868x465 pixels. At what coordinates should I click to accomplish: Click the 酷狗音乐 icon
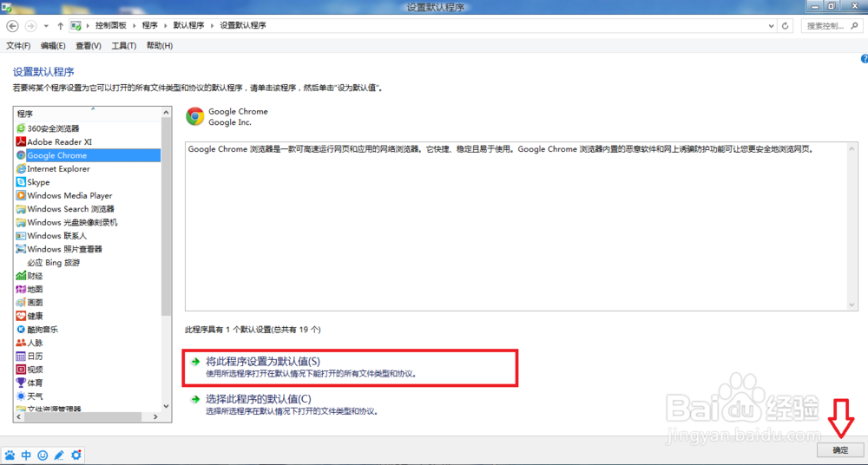21,330
